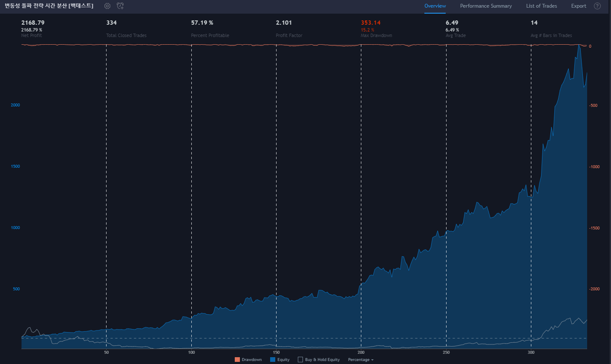611x364 pixels.
Task: Expand the Percentage dropdown
Action: tap(360, 360)
